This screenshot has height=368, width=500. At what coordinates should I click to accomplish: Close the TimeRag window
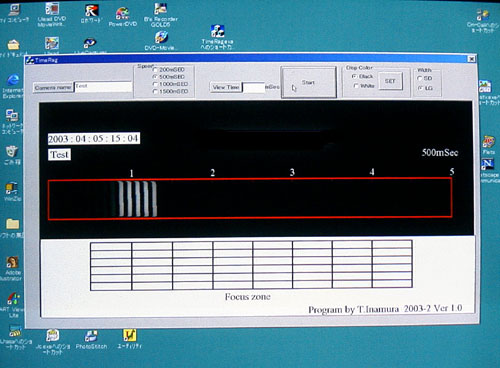[x=471, y=59]
